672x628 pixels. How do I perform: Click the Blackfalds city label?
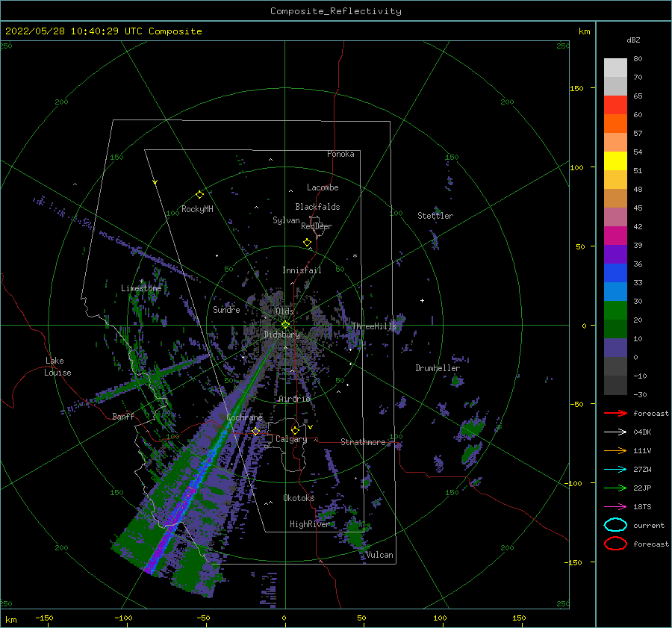pos(317,207)
